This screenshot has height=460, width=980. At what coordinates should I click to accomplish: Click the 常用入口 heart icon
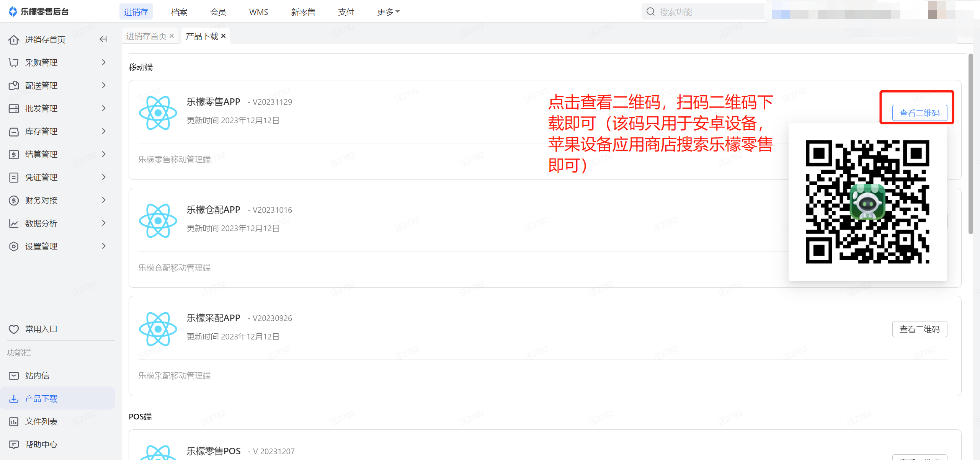(x=14, y=329)
